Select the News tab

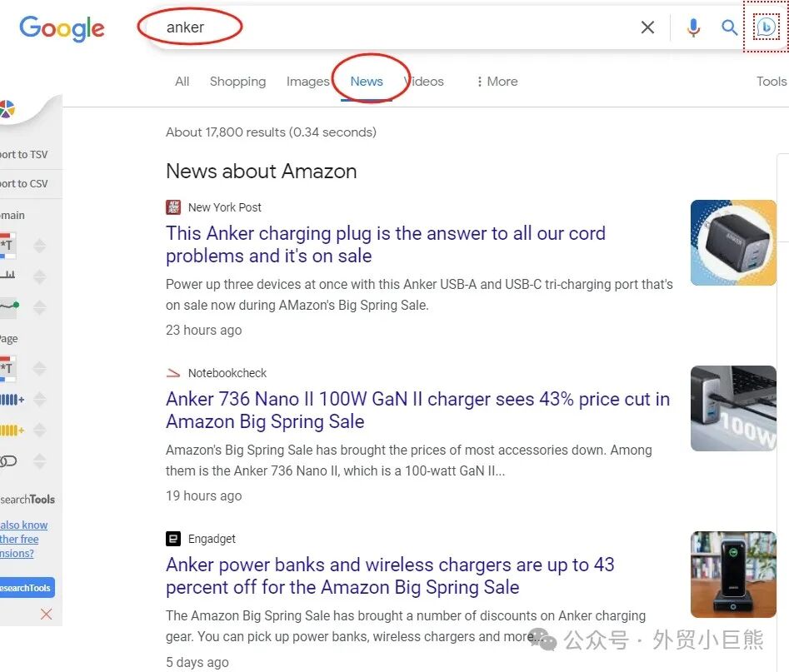click(367, 82)
